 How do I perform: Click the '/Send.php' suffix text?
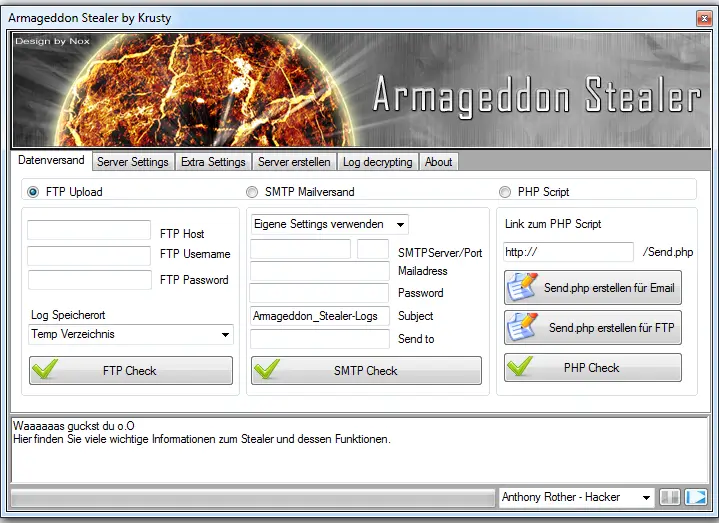(668, 252)
